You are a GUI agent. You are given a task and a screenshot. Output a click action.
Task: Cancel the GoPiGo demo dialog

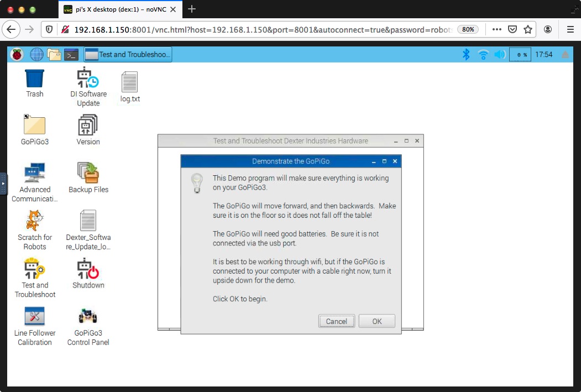(x=336, y=321)
